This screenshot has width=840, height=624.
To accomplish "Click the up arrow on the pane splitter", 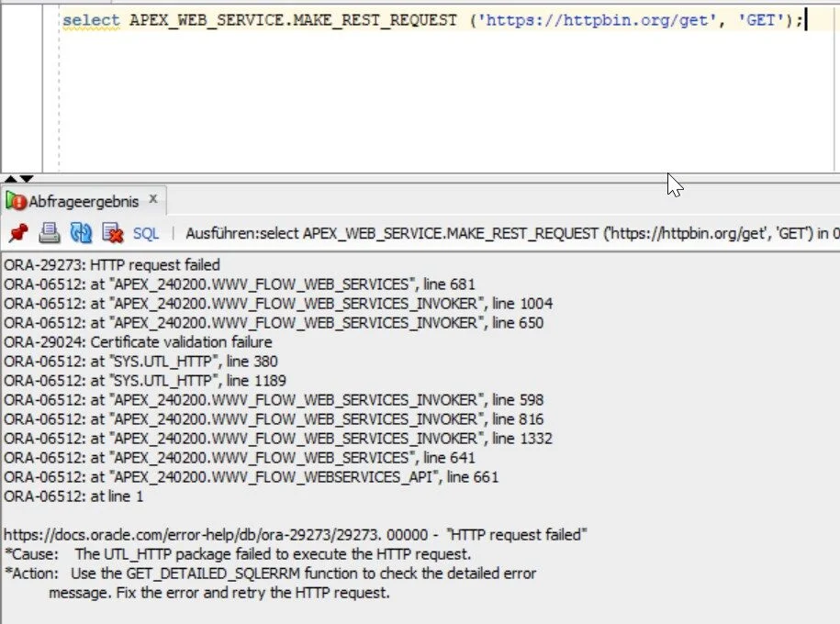I will (x=10, y=178).
